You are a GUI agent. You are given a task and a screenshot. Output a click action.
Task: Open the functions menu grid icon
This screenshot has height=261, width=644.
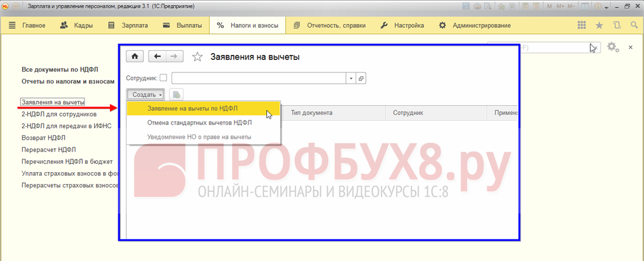coord(582,25)
